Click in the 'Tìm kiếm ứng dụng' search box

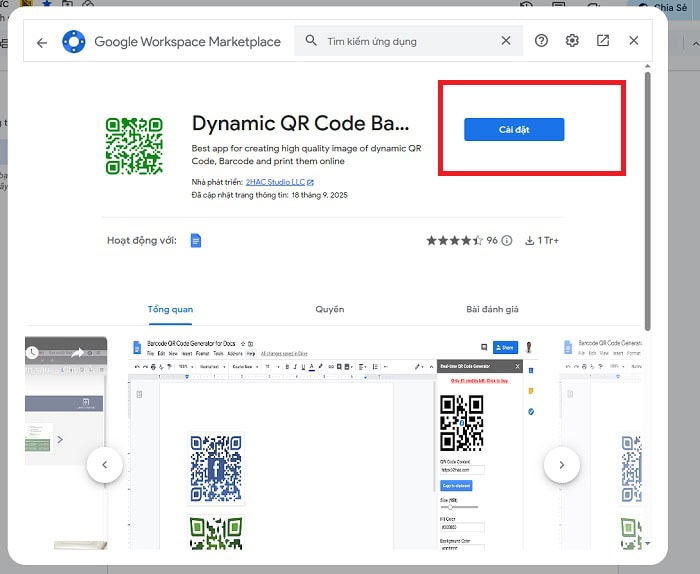point(408,41)
